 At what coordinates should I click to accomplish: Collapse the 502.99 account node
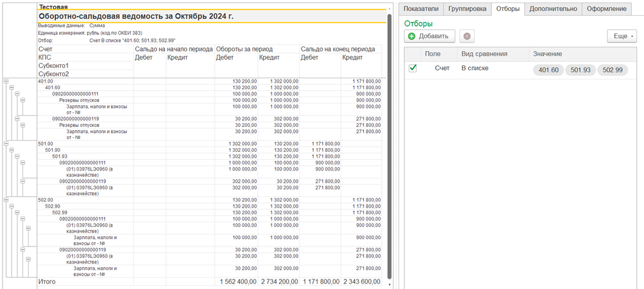click(17, 212)
